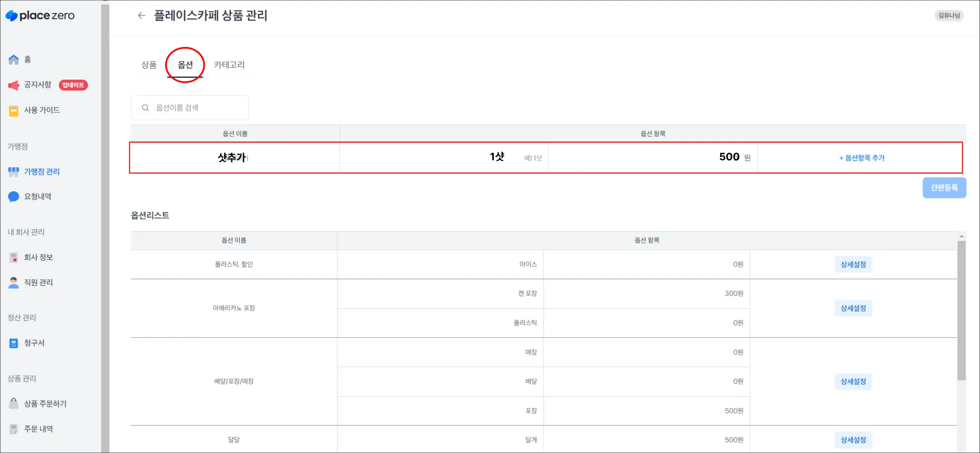980x453 pixels.
Task: Click the franchise store management icon
Action: (x=14, y=172)
